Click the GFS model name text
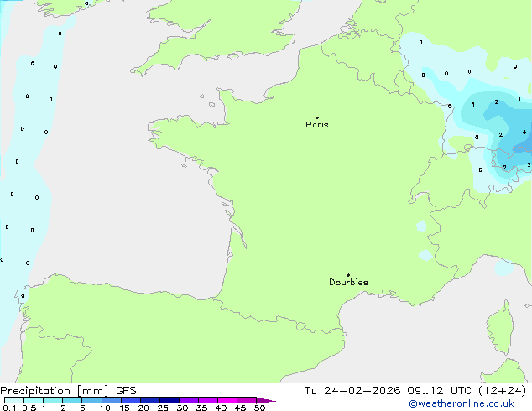This screenshot has width=532, height=411. pyautogui.click(x=126, y=391)
